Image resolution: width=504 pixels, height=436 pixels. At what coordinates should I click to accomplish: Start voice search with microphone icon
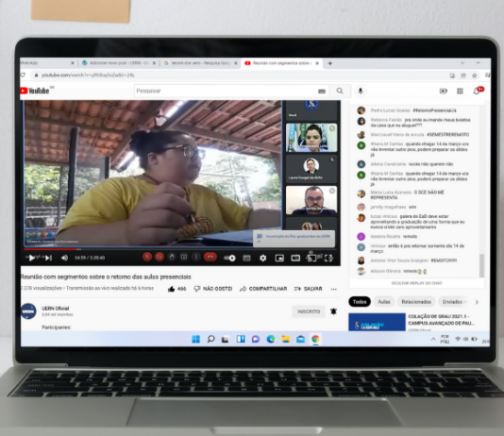(361, 91)
